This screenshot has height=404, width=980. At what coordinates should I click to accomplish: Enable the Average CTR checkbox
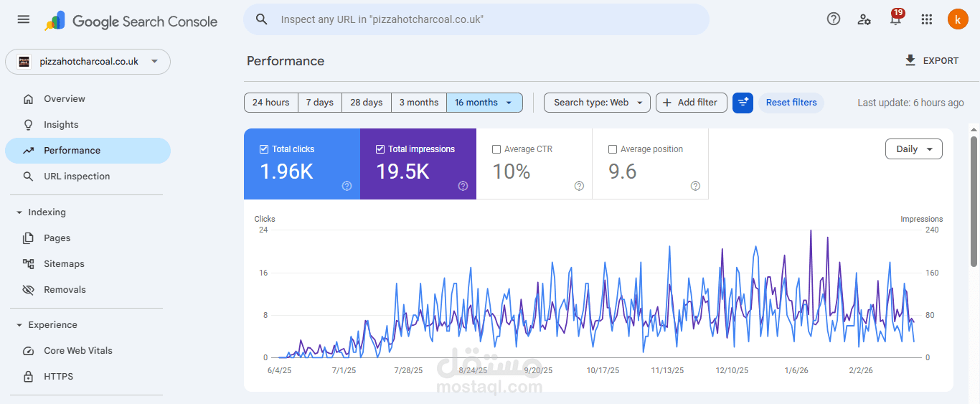coord(496,149)
